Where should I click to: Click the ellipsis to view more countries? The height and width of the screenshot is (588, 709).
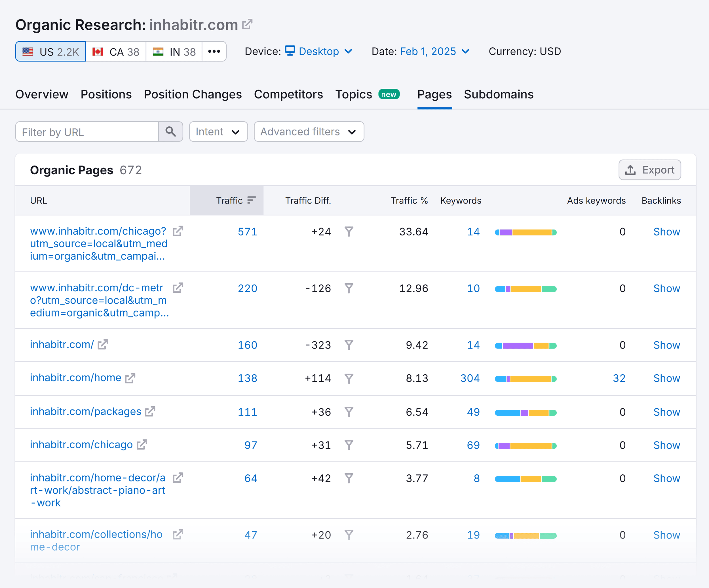click(x=214, y=51)
